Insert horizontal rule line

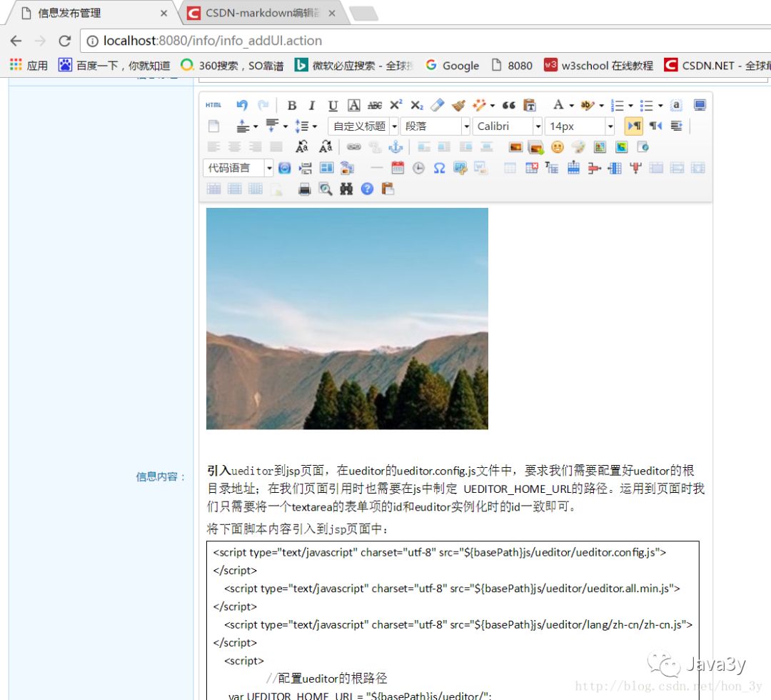pos(377,169)
